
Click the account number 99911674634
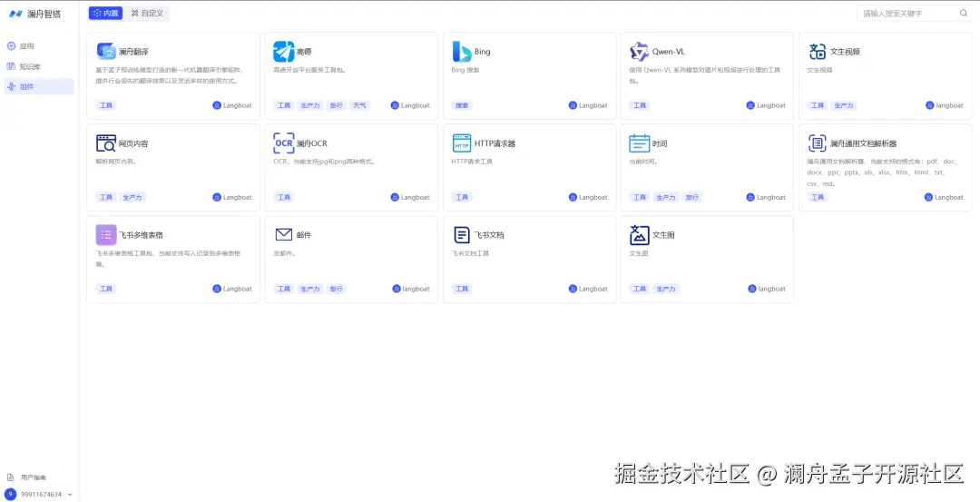tap(41, 495)
